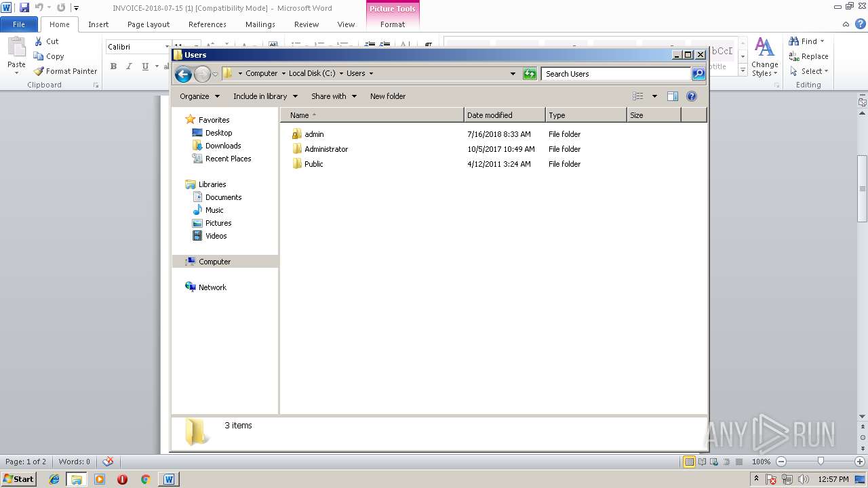Image resolution: width=868 pixels, height=488 pixels.
Task: Open the Organize dropdown menu
Action: [x=199, y=96]
